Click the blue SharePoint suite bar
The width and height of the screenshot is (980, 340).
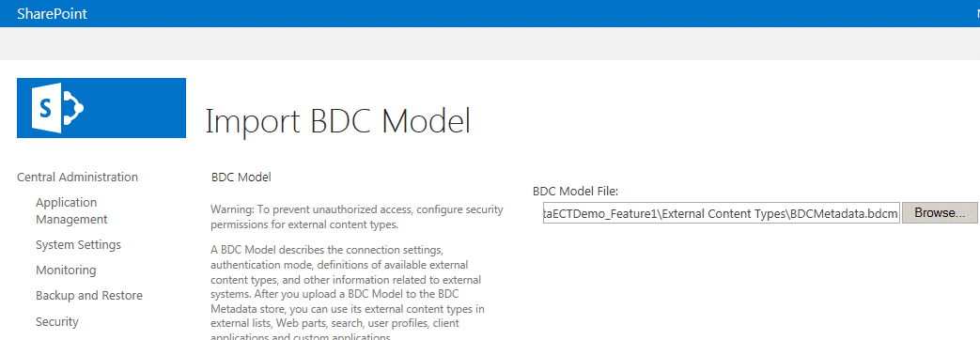point(490,14)
